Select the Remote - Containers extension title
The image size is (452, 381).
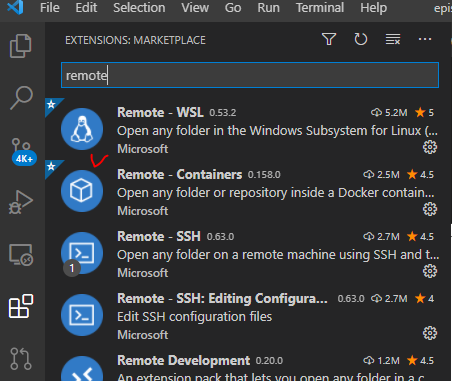[x=179, y=174]
